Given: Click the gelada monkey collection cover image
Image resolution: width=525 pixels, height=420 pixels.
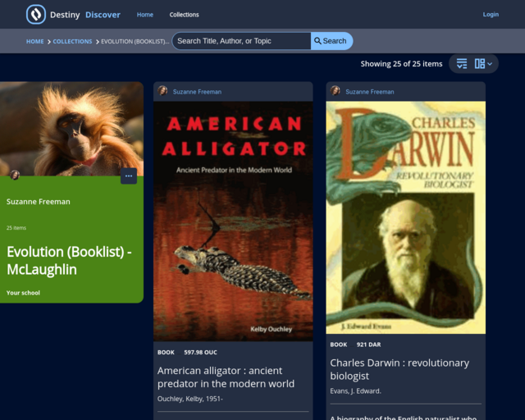Looking at the screenshot, I should 71,129.
